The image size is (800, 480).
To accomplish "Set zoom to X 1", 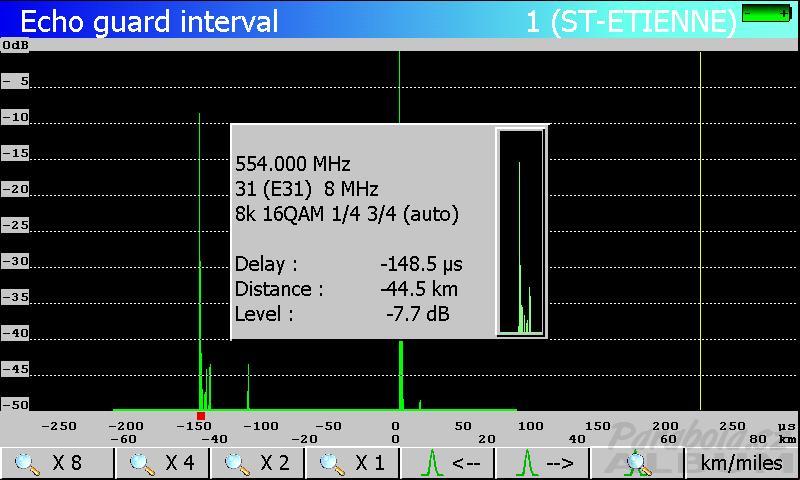I will coord(352,463).
